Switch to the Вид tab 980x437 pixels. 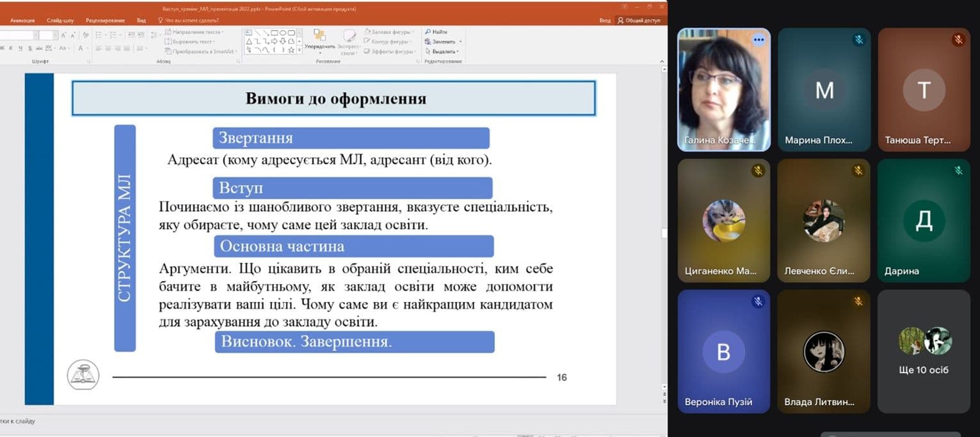141,20
